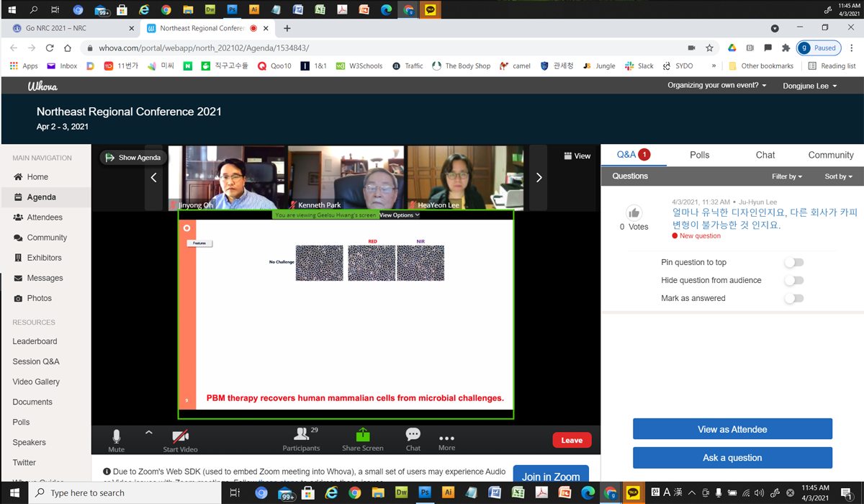Select HeaYeon Lee's video thumbnail

click(465, 177)
